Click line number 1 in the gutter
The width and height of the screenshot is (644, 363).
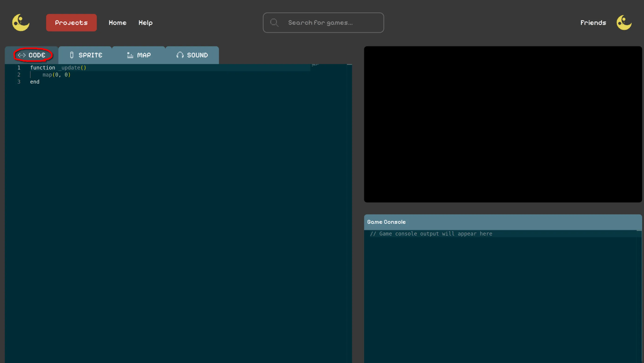19,68
